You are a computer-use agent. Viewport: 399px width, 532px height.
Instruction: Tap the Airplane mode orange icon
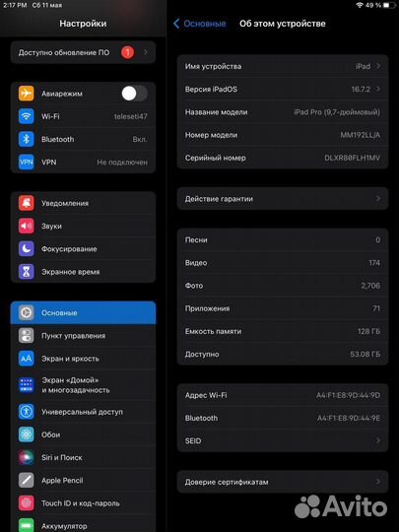click(x=27, y=94)
